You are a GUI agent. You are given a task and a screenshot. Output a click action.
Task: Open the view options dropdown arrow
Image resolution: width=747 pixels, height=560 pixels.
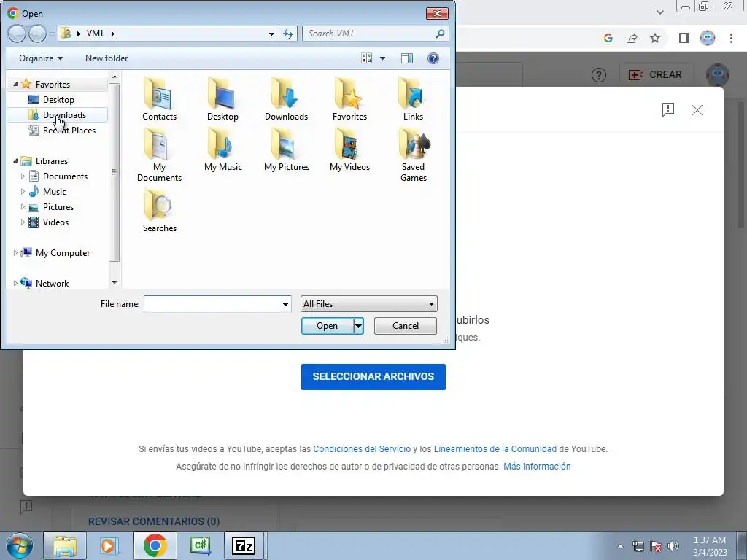382,58
